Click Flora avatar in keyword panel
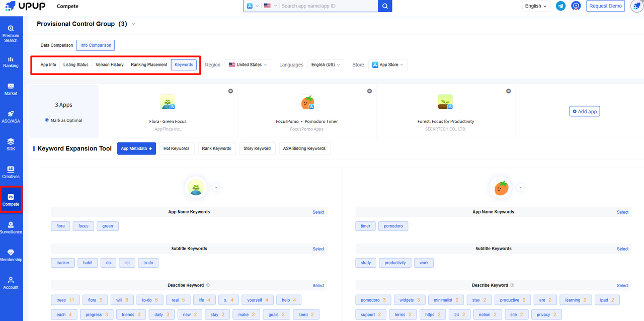The height and width of the screenshot is (321, 644). tap(195, 188)
